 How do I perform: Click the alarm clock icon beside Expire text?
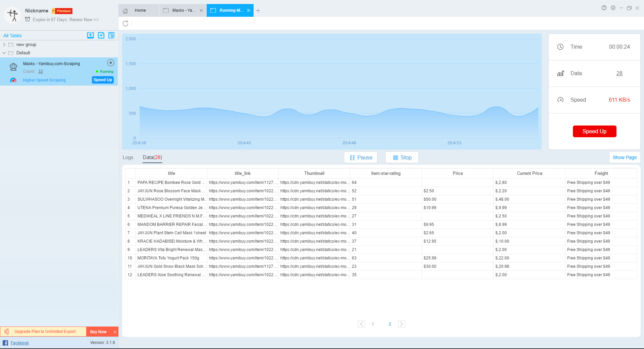click(x=28, y=19)
